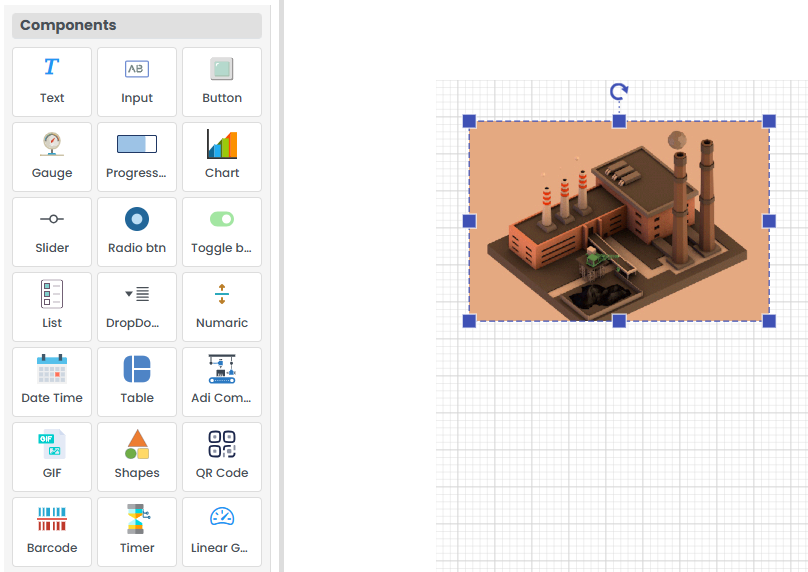Screen dimensions: 808x572
Task: Click the bottom-left resize handle of image
Action: 469,321
